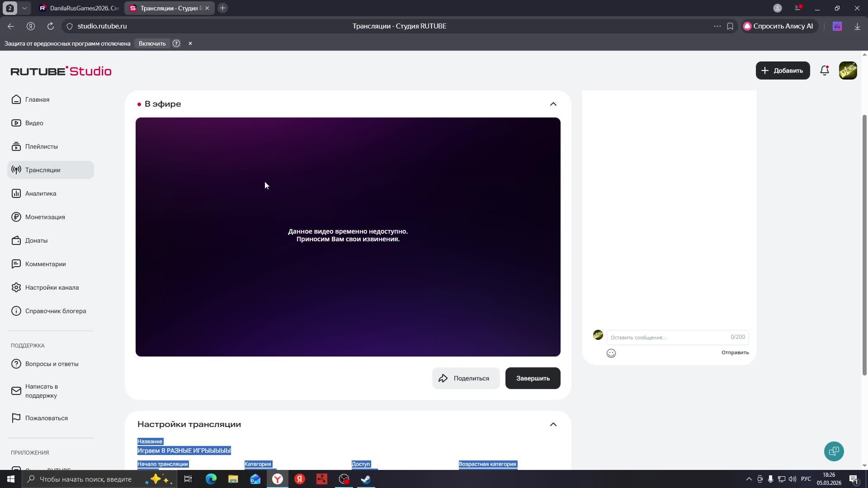The height and width of the screenshot is (488, 868).
Task: Open the notifications bell icon
Action: [825, 70]
